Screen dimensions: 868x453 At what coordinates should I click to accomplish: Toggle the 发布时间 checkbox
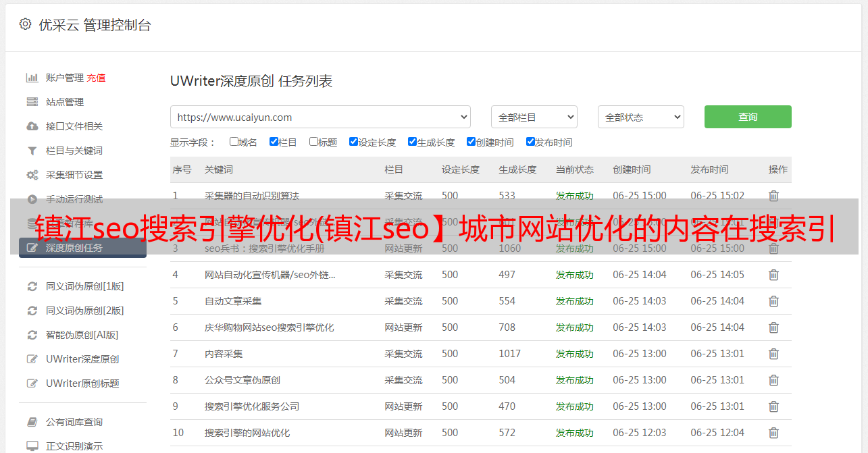530,142
